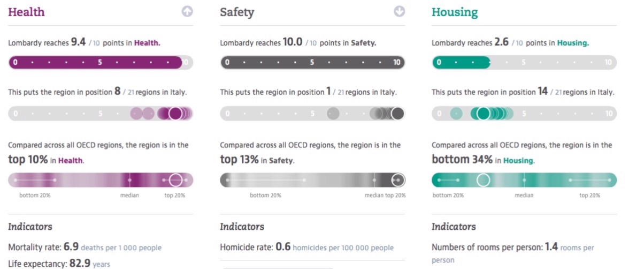The width and height of the screenshot is (644, 269).
Task: Click the dark grey Safety score bar
Action: click(312, 63)
